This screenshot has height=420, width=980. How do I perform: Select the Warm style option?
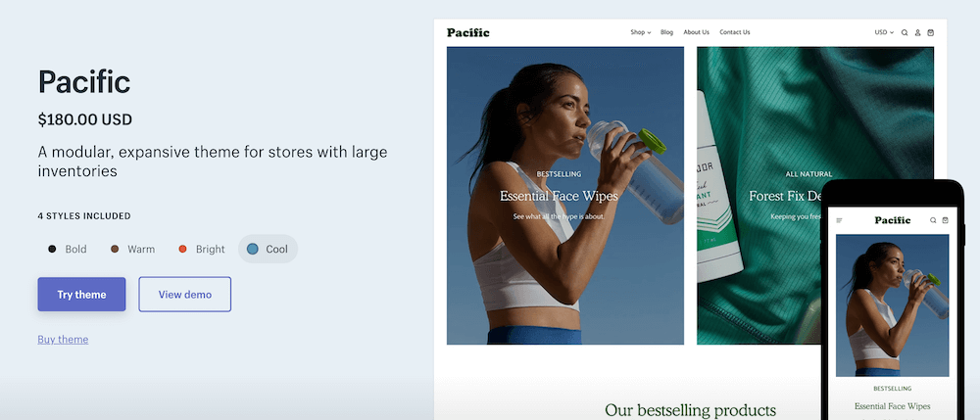(132, 249)
